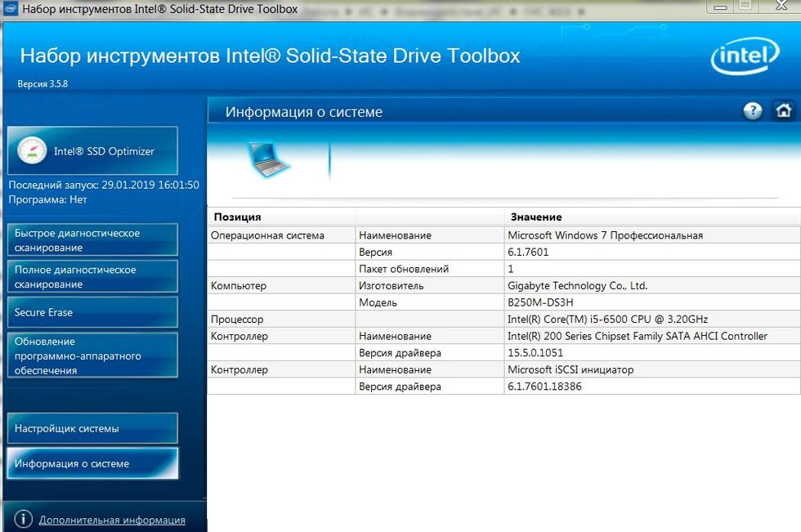Open Secure Erase
801x532 pixels.
[x=92, y=312]
